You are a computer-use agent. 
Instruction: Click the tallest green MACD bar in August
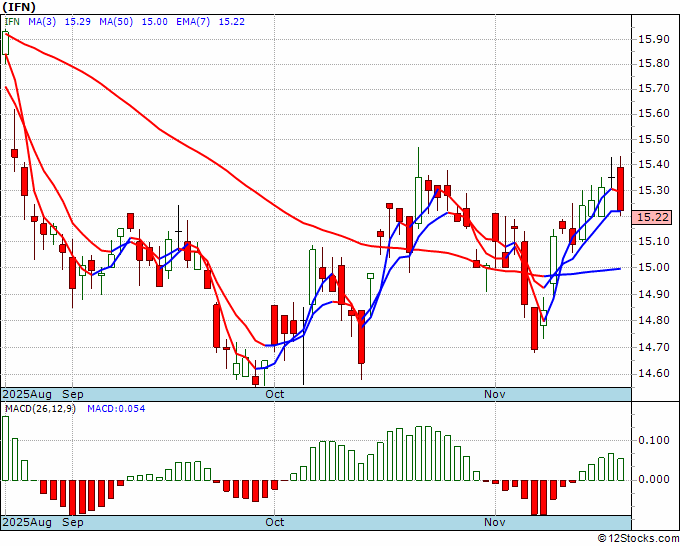click(5, 448)
